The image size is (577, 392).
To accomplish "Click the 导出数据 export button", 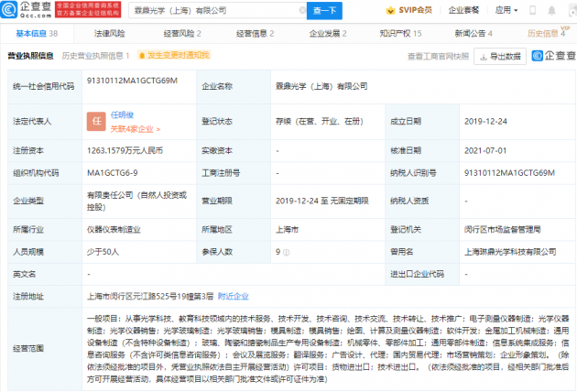I will coord(500,56).
